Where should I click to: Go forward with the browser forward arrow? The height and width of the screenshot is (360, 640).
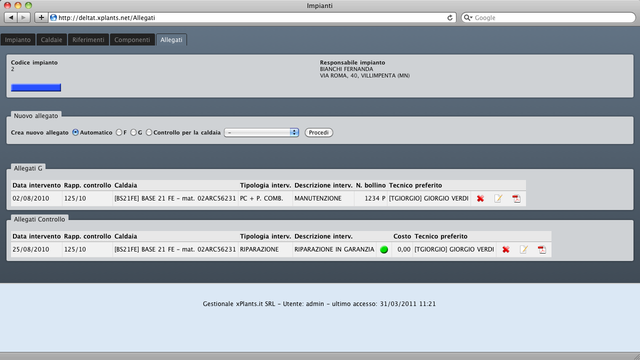tap(24, 18)
